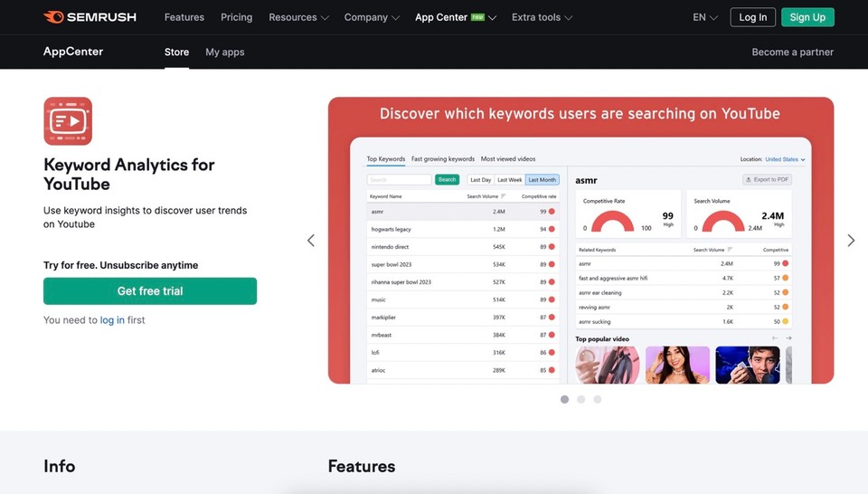The width and height of the screenshot is (868, 494).
Task: Open the Become a partner link
Action: pyautogui.click(x=792, y=52)
